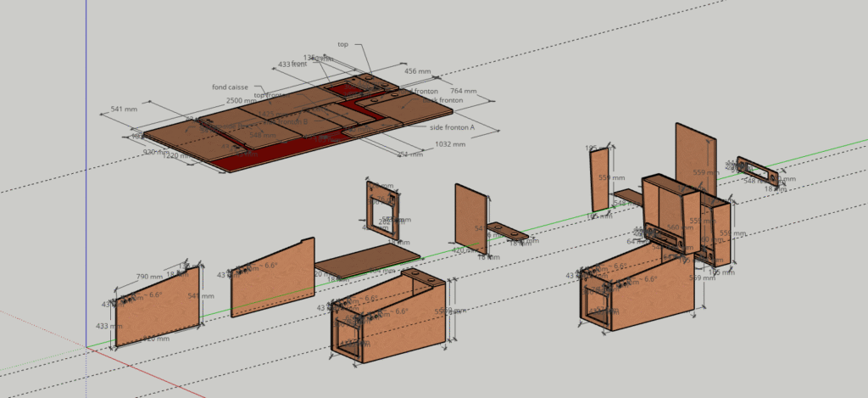Image resolution: width=868 pixels, height=398 pixels.
Task: Click the square frame panel with cutout
Action: 382,207
